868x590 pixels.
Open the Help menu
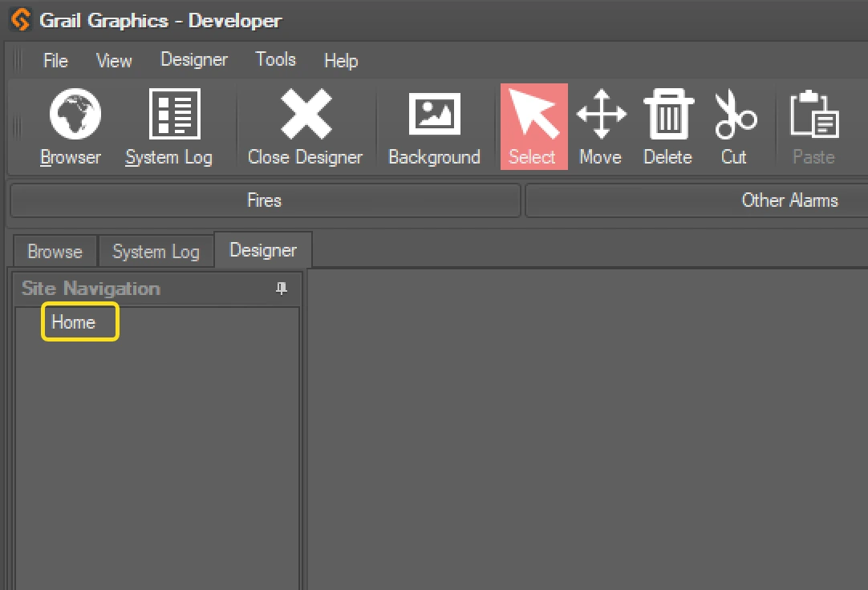coord(340,60)
